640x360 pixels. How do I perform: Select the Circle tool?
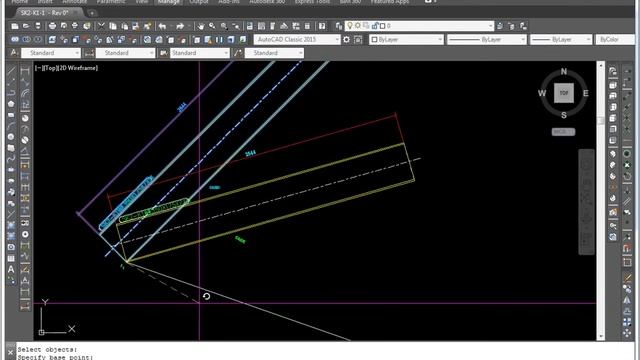[11, 137]
